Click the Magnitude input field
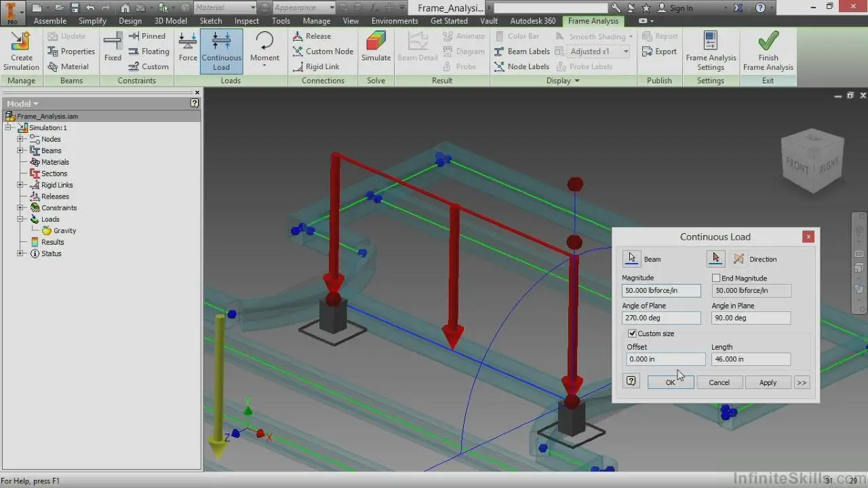Viewport: 868px width, 488px height. (661, 290)
